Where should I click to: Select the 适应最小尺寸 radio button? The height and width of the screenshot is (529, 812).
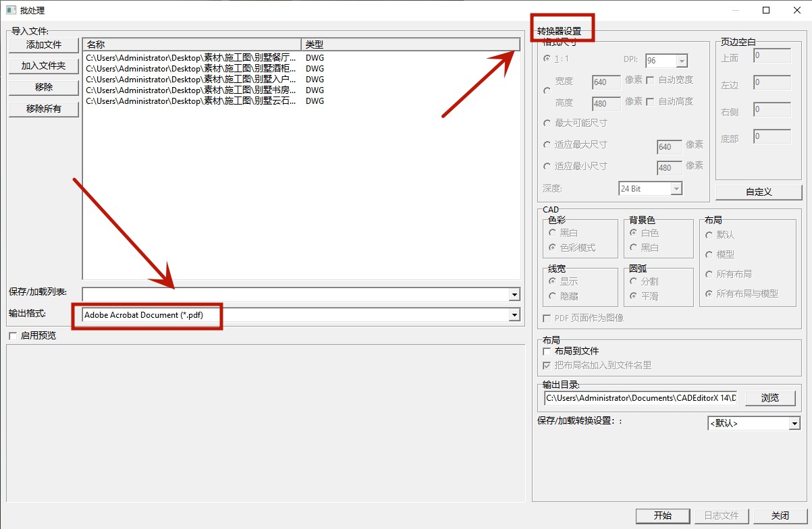[547, 167]
